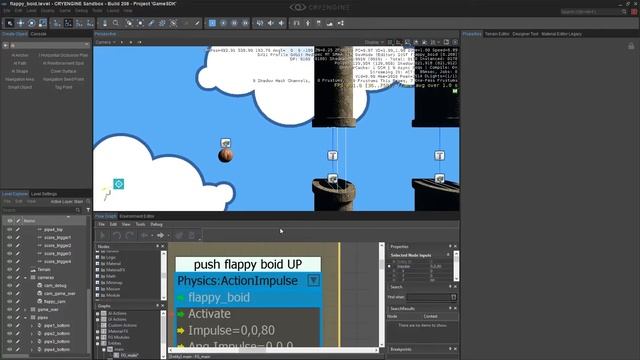Click the Activate port on the ActionImpulse node
640x360 pixels.
[209, 314]
